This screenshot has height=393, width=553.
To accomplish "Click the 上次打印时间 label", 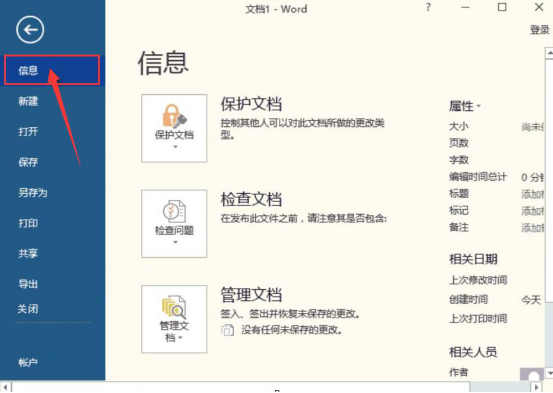I will 478,319.
